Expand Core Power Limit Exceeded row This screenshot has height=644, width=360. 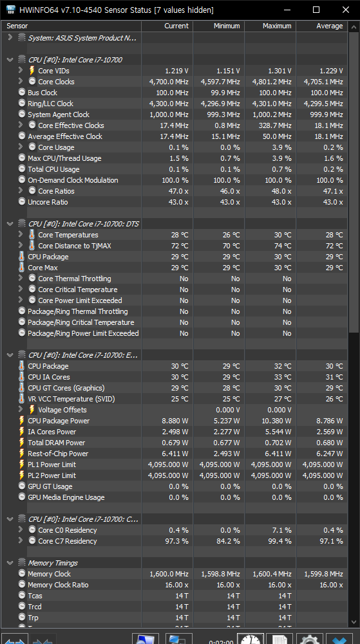pos(20,300)
